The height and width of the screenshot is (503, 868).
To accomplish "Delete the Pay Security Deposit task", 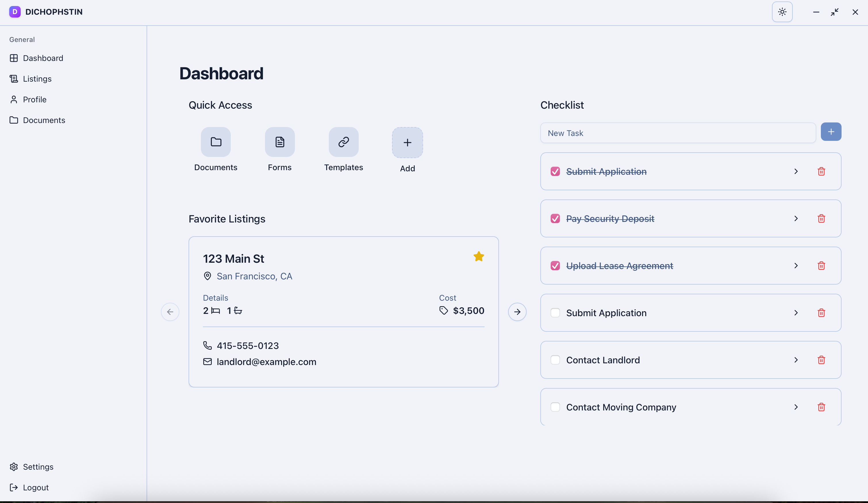I will point(821,218).
